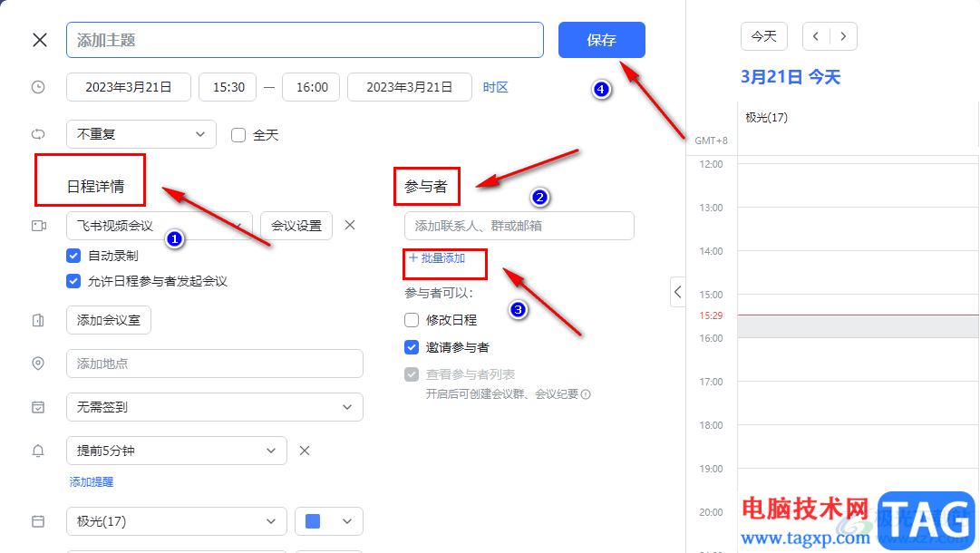
Task: Click the 13:00 time slot in the day view
Action: tap(859, 228)
